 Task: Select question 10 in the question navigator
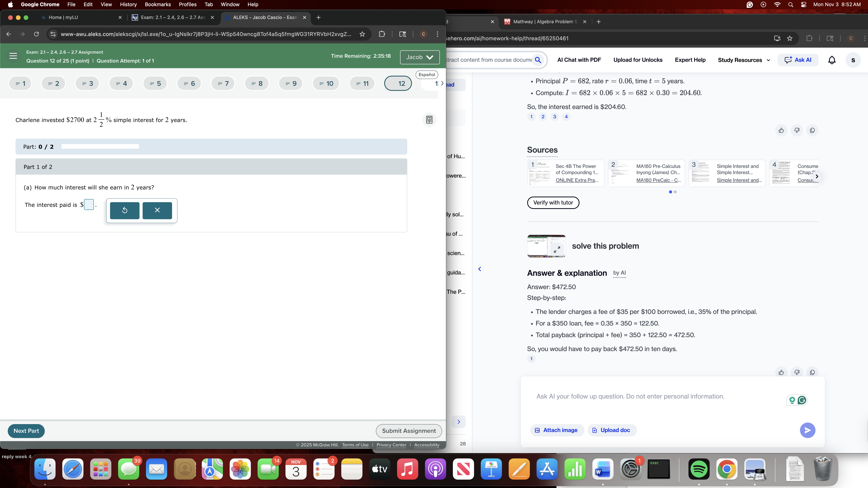[x=325, y=83]
